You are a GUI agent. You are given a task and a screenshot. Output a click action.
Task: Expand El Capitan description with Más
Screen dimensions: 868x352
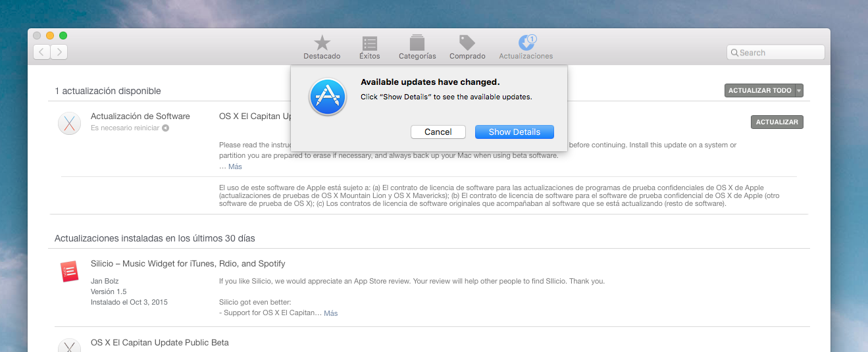point(235,166)
